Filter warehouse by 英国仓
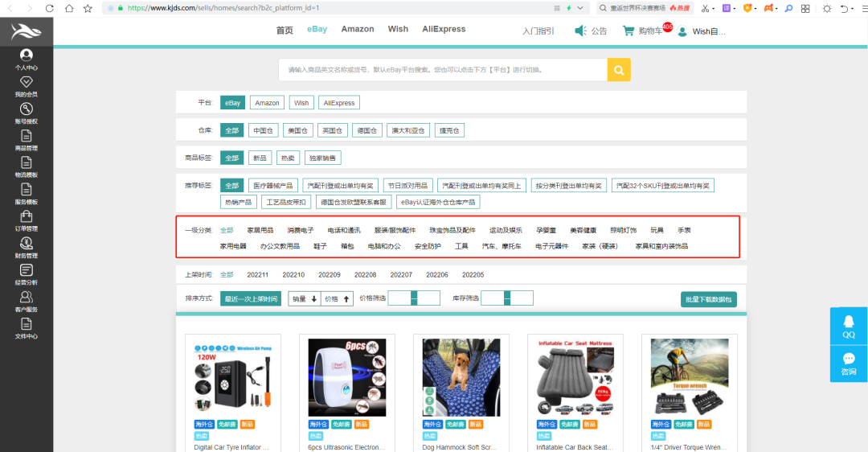The height and width of the screenshot is (452, 868). 332,131
